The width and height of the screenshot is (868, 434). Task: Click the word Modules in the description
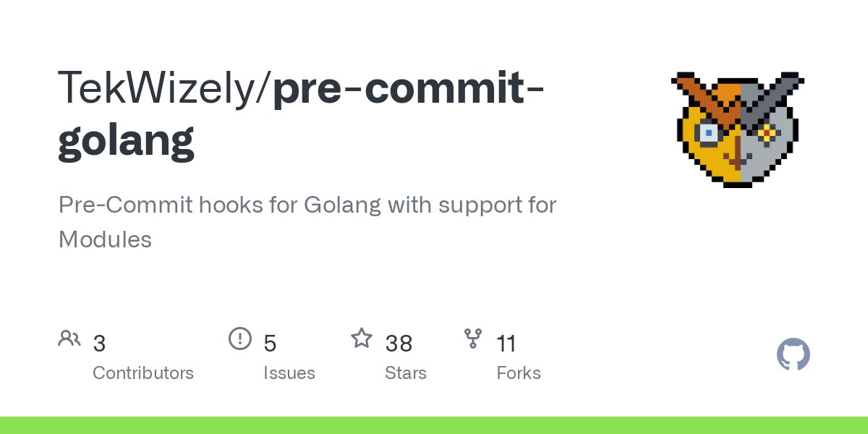(105, 239)
